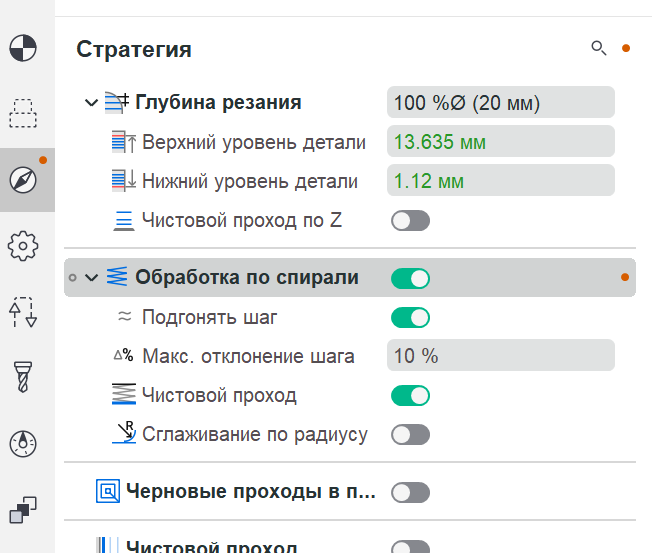The width and height of the screenshot is (652, 553).
Task: Select the Макс. отклонение шага label
Action: pos(248,356)
